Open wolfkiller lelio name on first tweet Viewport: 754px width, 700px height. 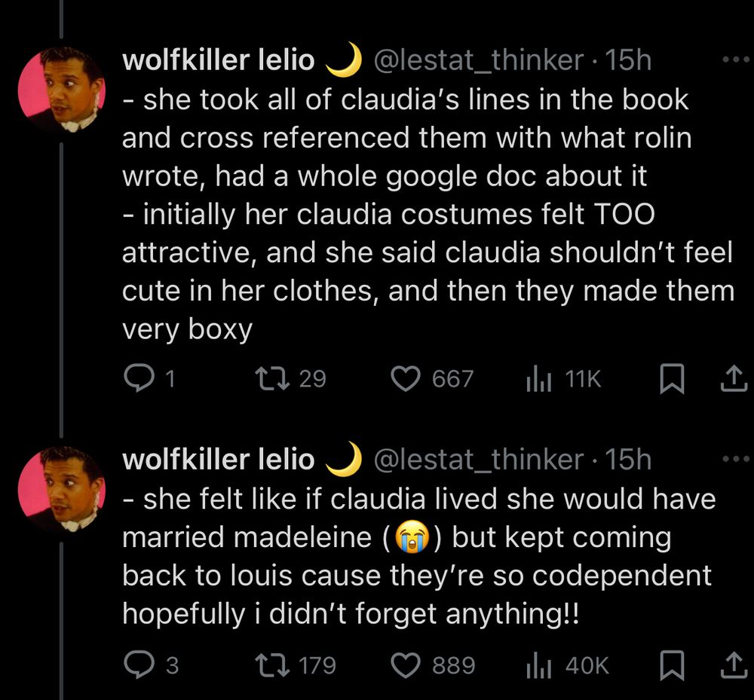(x=219, y=60)
